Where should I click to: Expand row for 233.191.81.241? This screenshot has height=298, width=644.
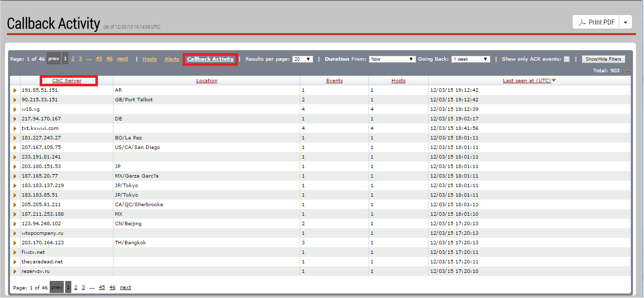pos(15,157)
